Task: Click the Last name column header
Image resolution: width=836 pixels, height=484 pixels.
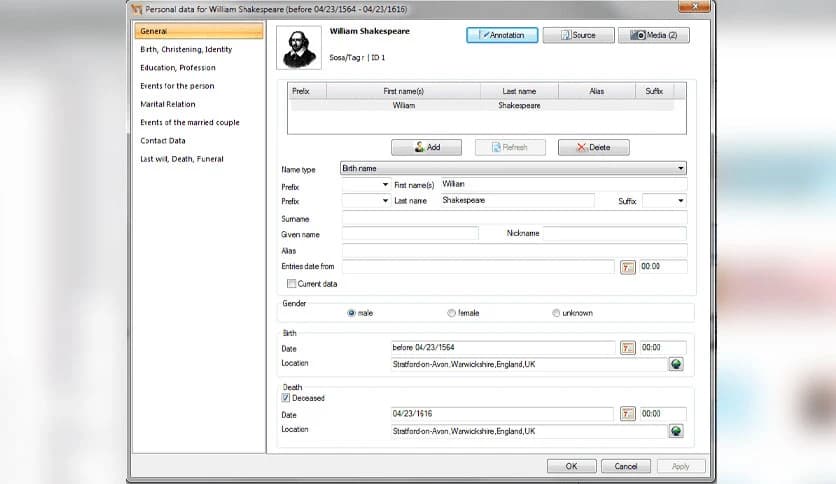Action: [519, 91]
